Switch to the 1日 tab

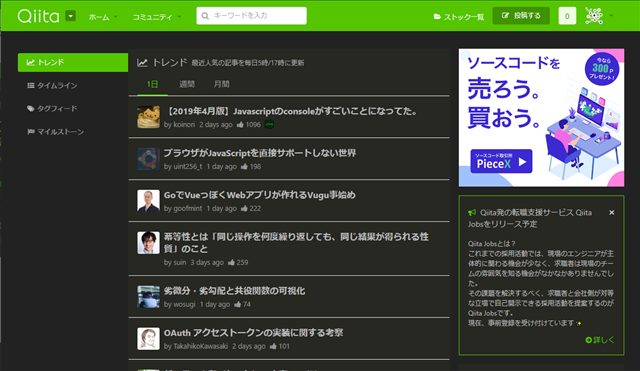[x=152, y=84]
